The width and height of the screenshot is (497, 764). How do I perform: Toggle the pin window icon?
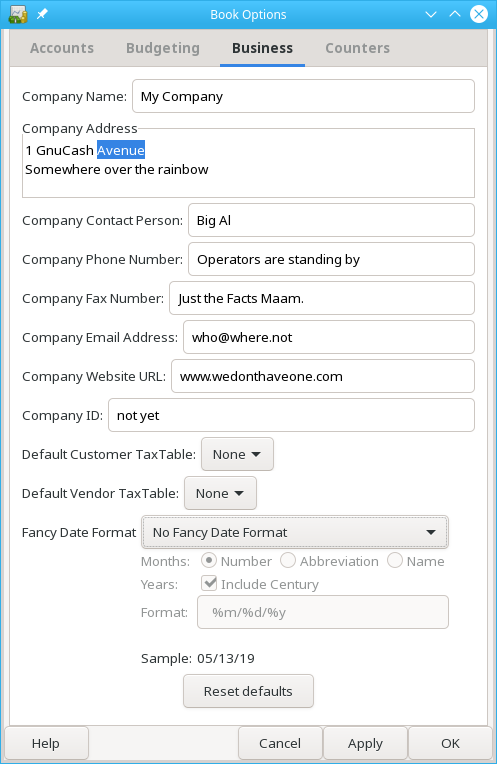[42, 14]
